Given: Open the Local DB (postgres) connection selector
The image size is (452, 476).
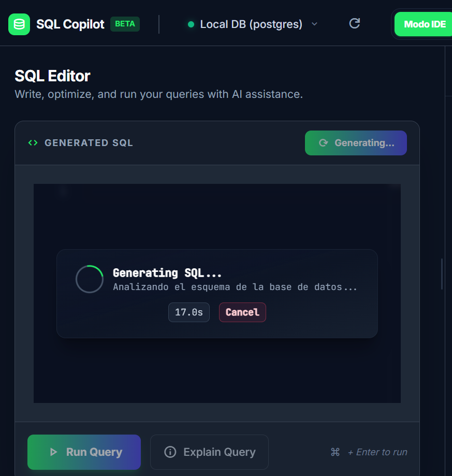Looking at the screenshot, I should (x=251, y=24).
